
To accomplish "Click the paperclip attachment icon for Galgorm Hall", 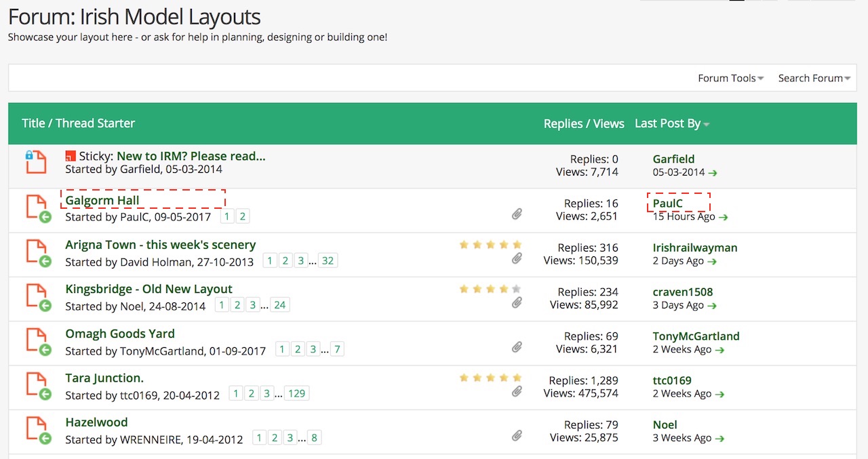I will [x=517, y=214].
